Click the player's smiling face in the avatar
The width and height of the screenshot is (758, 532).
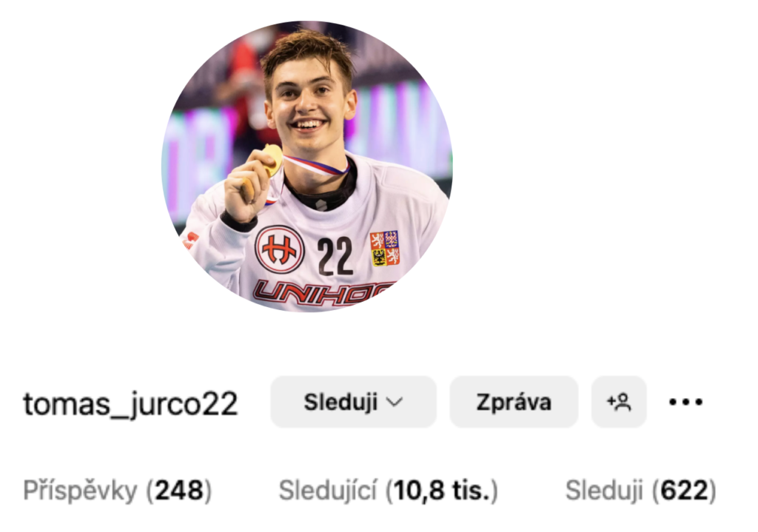308,104
